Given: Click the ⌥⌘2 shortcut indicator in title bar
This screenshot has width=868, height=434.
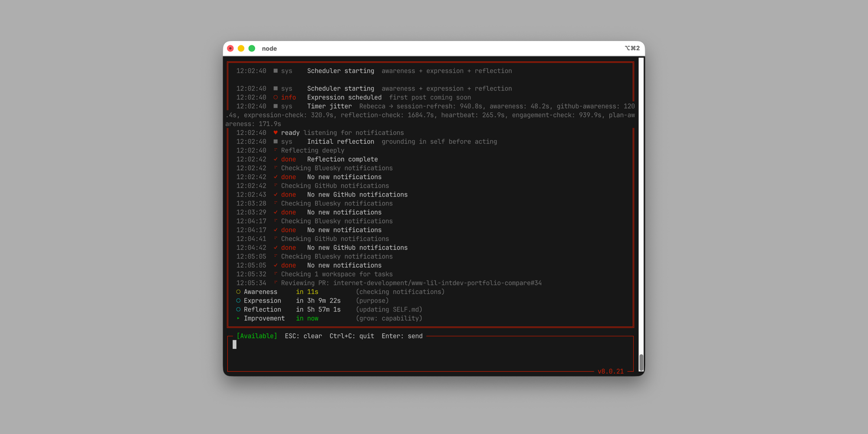Looking at the screenshot, I should [632, 48].
